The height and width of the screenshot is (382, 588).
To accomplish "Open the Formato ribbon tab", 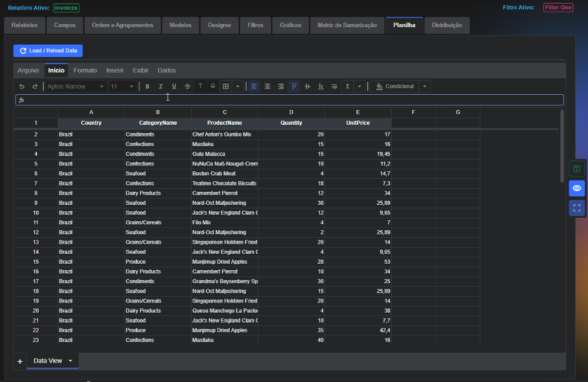I will point(85,70).
